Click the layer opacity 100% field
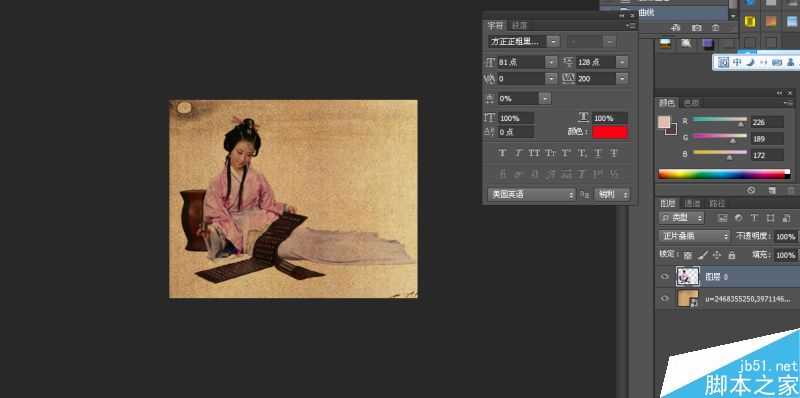Image resolution: width=800 pixels, height=398 pixels. pos(786,236)
